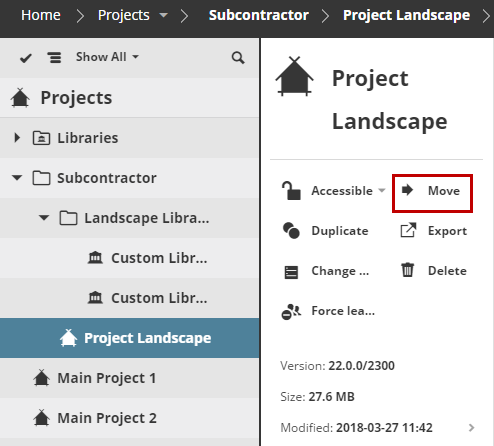Click the Move button

[432, 193]
